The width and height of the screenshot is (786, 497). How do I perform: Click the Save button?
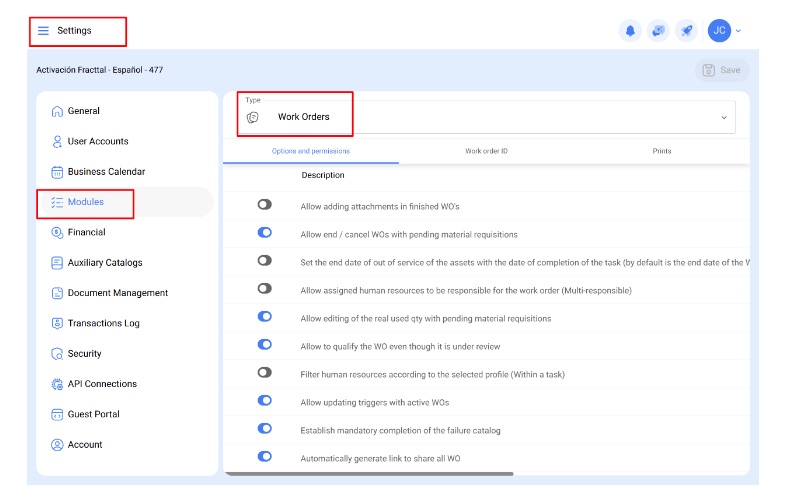(x=721, y=70)
